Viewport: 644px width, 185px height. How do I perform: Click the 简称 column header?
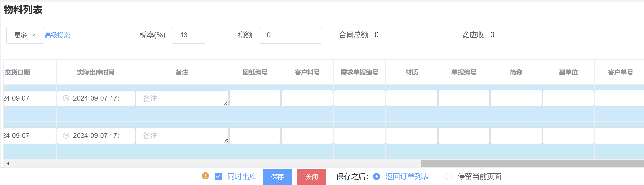pyautogui.click(x=516, y=72)
